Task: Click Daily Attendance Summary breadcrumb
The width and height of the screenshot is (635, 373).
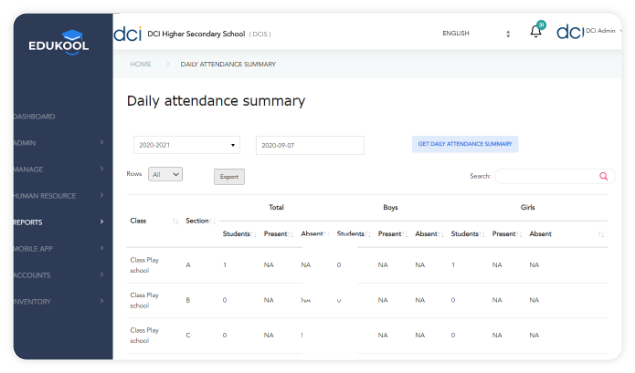Action: click(228, 64)
